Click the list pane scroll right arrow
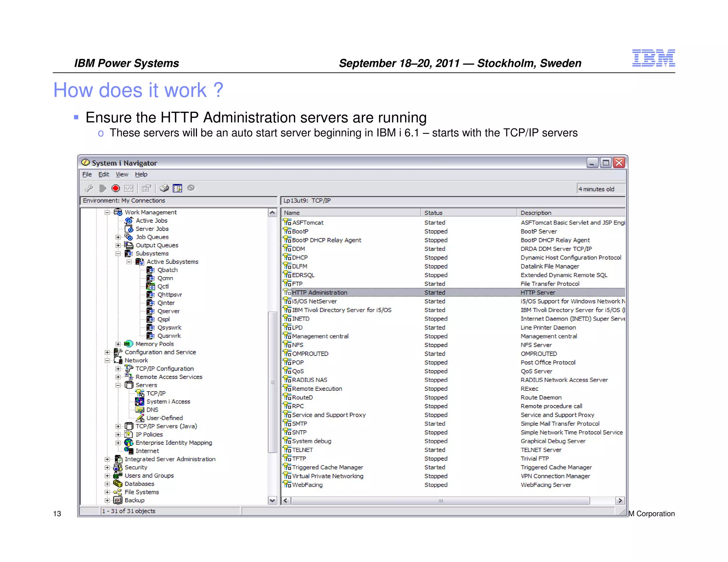 point(620,501)
